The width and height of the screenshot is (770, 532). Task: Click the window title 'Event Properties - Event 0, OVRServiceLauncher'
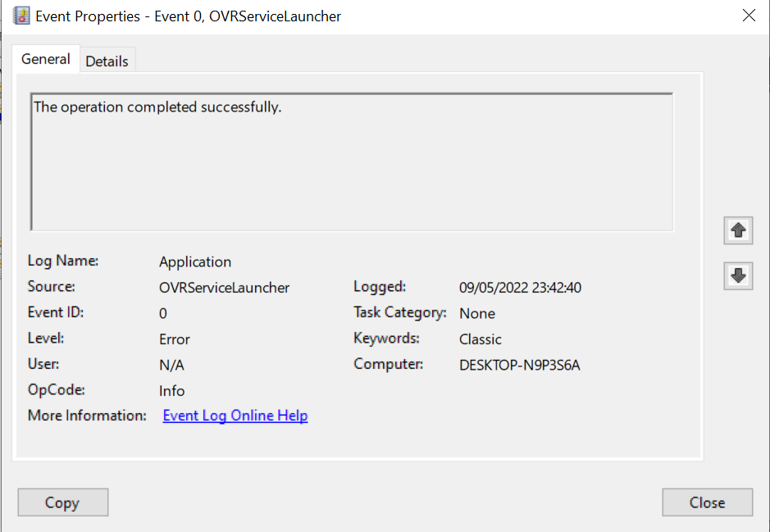click(188, 16)
